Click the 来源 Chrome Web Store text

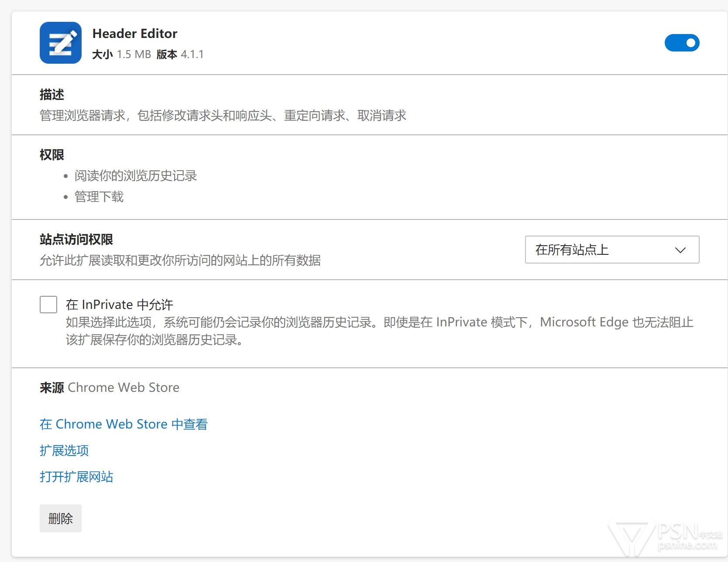tap(110, 387)
